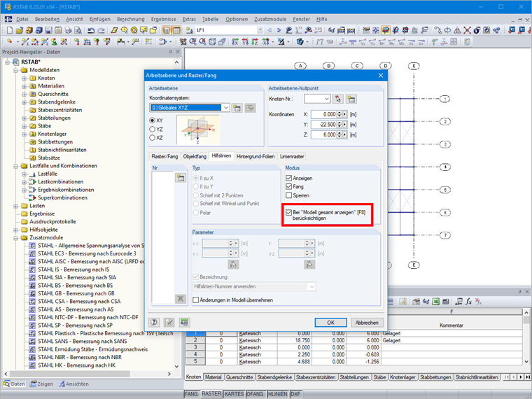
Task: Click the pick node icon beside Knoten-Nr.
Action: [x=338, y=99]
